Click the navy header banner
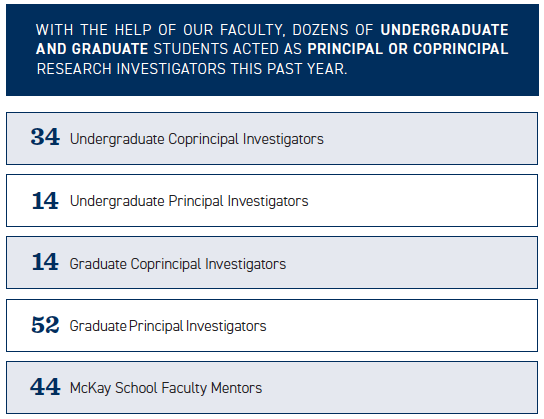 (272, 50)
